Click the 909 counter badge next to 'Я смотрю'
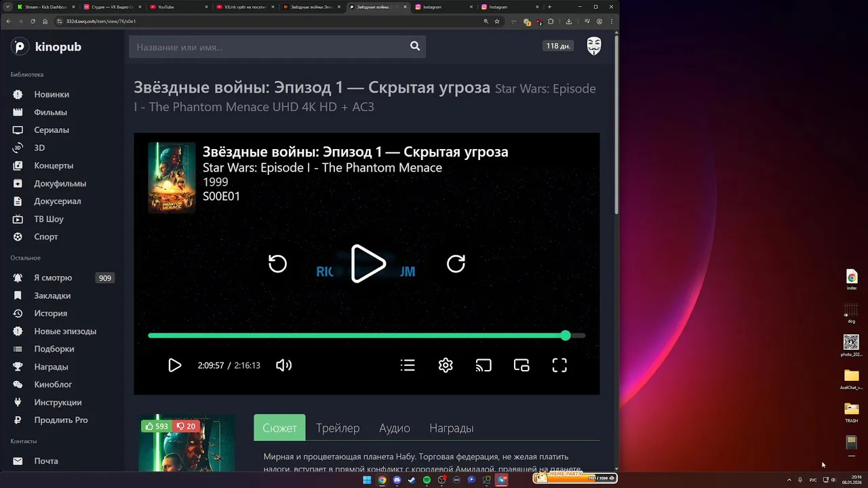 pos(105,278)
